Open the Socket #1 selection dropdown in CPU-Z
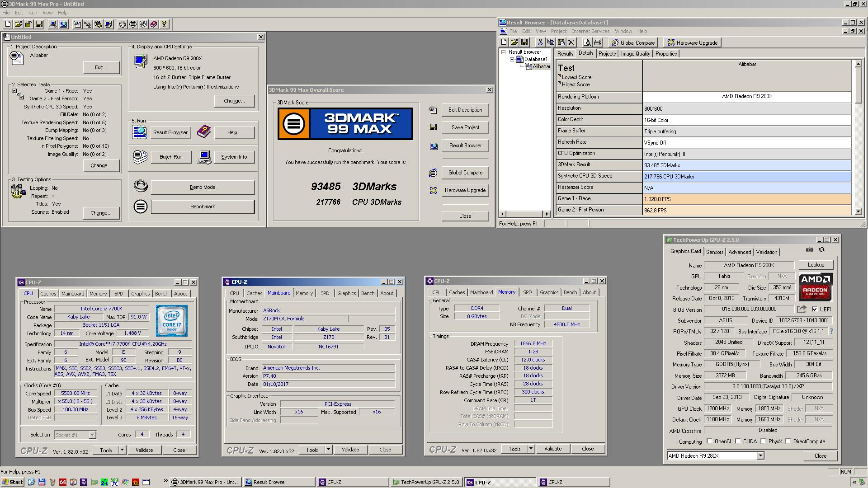The width and height of the screenshot is (868, 488). [92, 435]
